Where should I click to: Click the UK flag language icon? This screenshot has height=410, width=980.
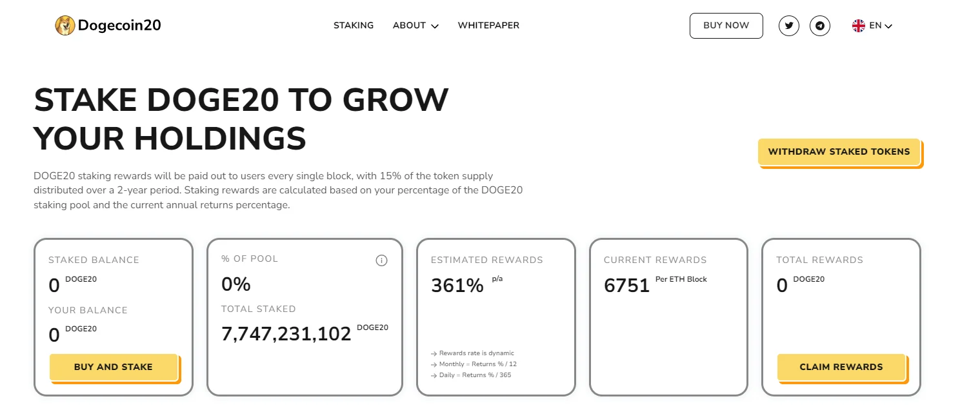click(859, 26)
